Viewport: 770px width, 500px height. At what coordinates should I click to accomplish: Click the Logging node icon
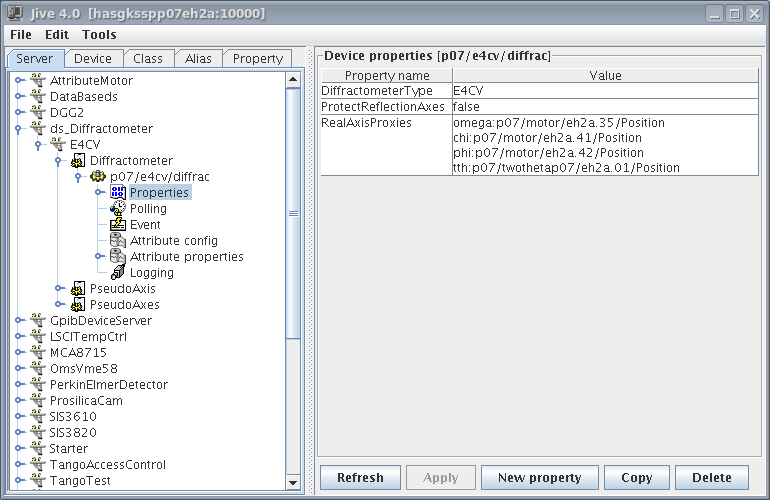click(118, 272)
